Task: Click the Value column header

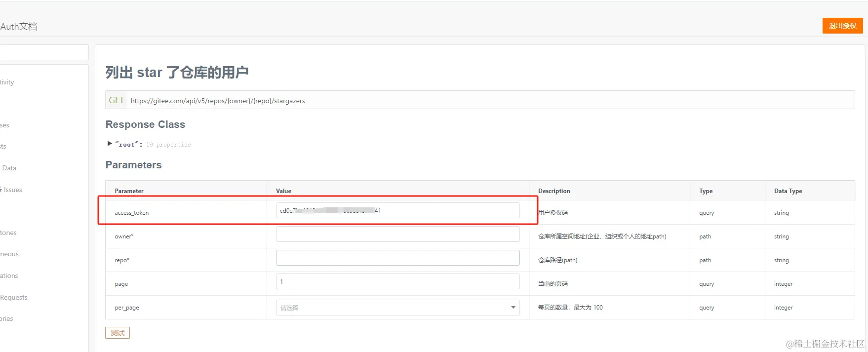Action: 283,191
